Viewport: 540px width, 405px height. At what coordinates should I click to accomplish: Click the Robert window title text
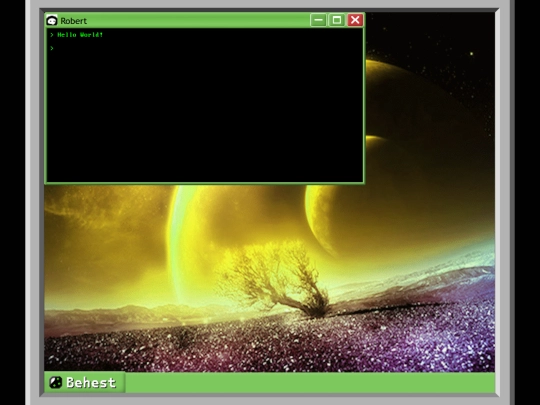pos(73,21)
